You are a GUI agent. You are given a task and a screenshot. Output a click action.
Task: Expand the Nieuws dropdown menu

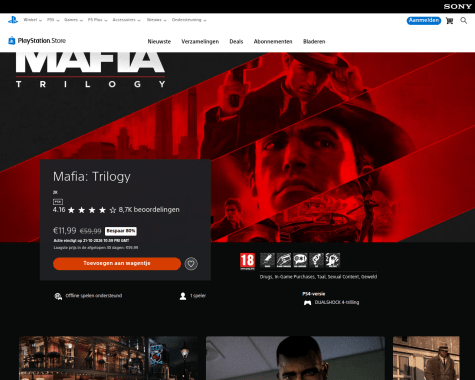tap(157, 20)
